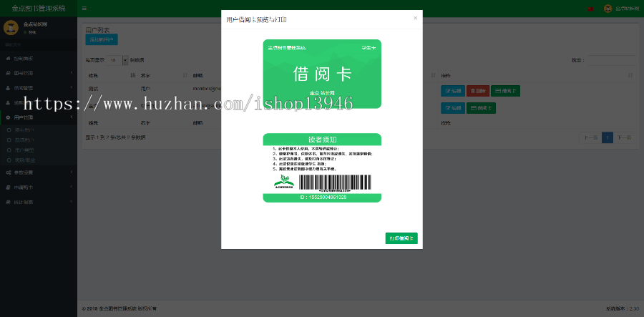
Task: Click the green 借阅卡 button in first row
Action: [505, 91]
